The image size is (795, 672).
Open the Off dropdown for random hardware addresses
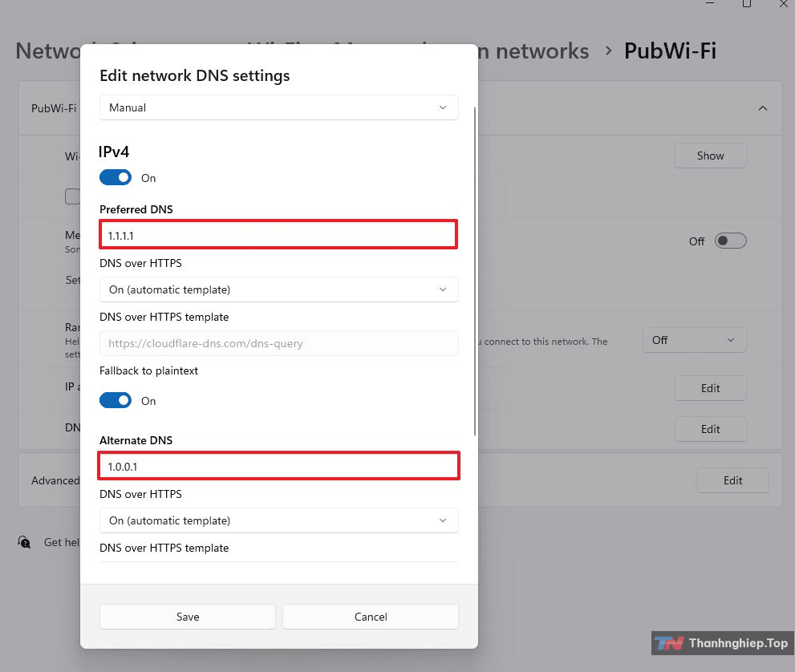point(694,340)
